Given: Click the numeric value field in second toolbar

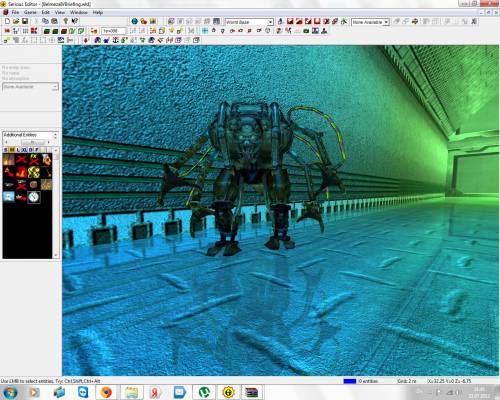Looking at the screenshot, I should click(x=114, y=31).
